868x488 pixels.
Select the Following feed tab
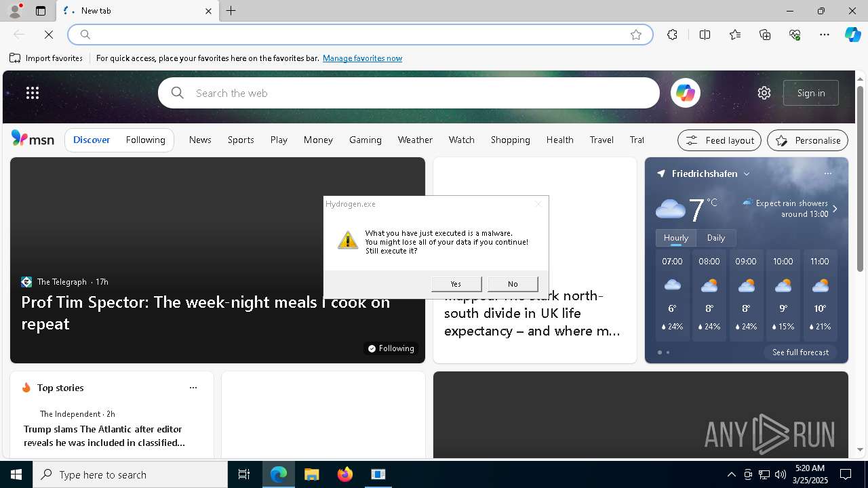(146, 140)
